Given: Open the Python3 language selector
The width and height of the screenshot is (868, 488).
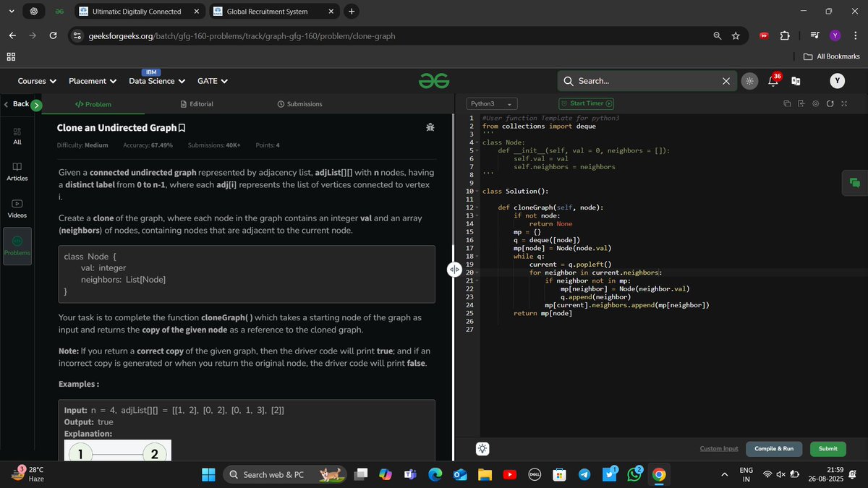Looking at the screenshot, I should point(491,104).
